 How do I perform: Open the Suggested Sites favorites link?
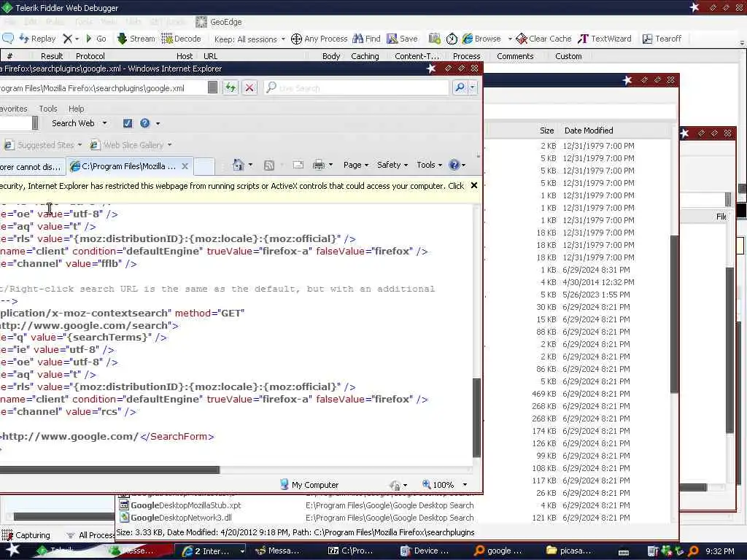pyautogui.click(x=42, y=145)
